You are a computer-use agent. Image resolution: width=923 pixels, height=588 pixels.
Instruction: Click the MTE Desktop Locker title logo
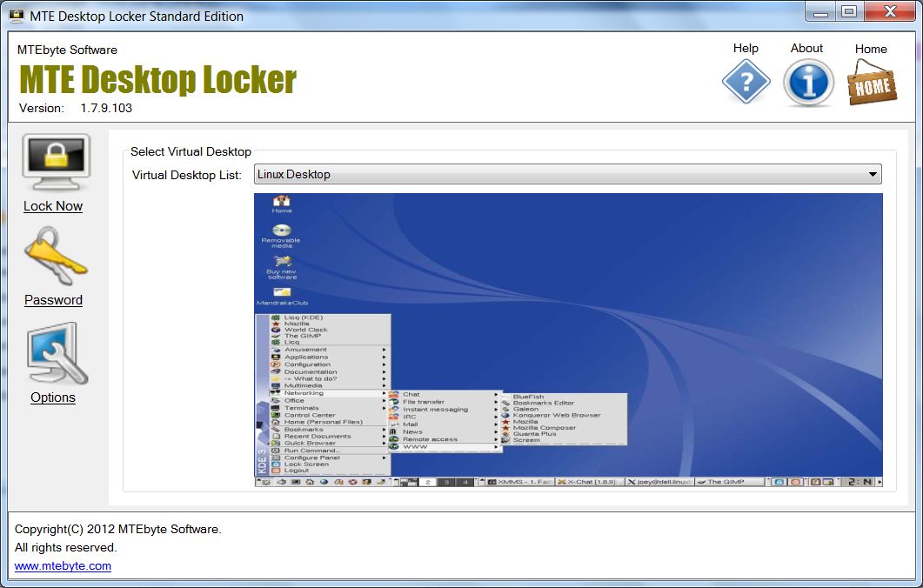tap(157, 79)
